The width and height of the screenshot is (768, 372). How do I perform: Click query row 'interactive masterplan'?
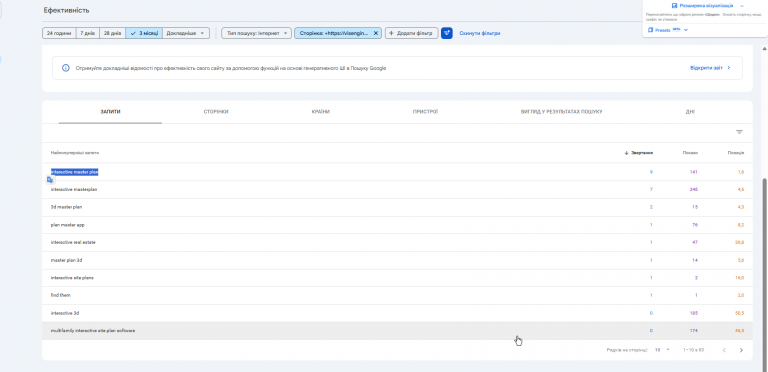[x=397, y=189]
